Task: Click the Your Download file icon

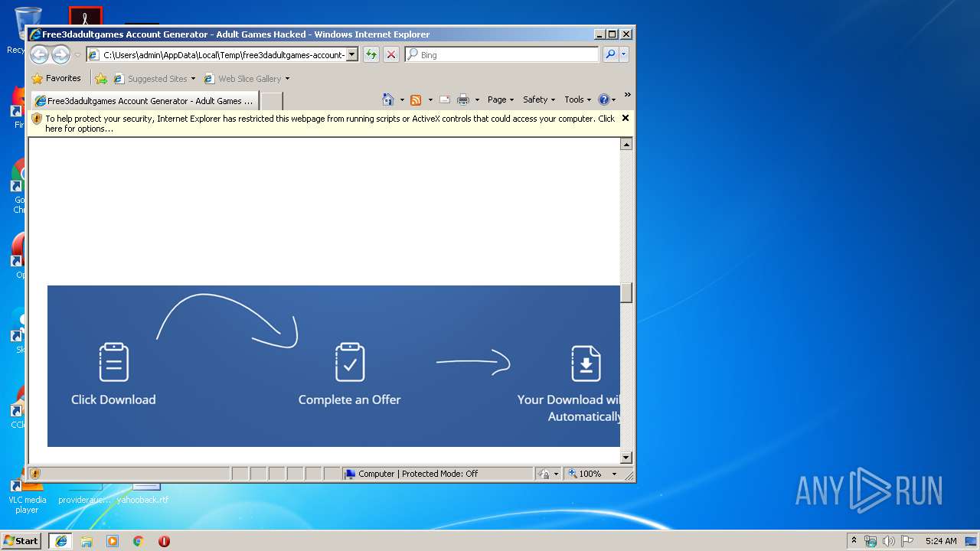Action: [586, 363]
